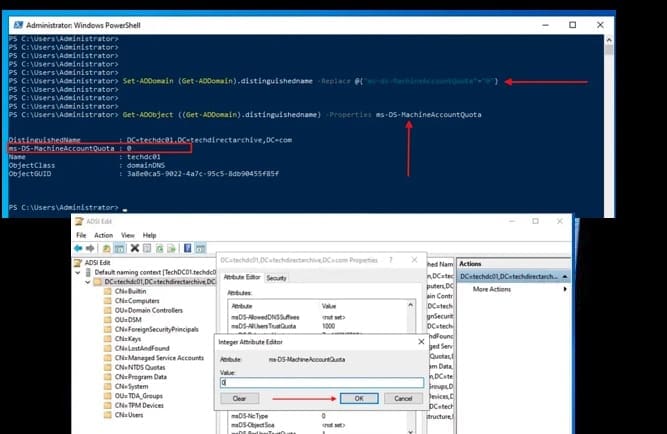This screenshot has width=667, height=434.
Task: Click the Up One Level toolbar icon
Action: [106, 248]
